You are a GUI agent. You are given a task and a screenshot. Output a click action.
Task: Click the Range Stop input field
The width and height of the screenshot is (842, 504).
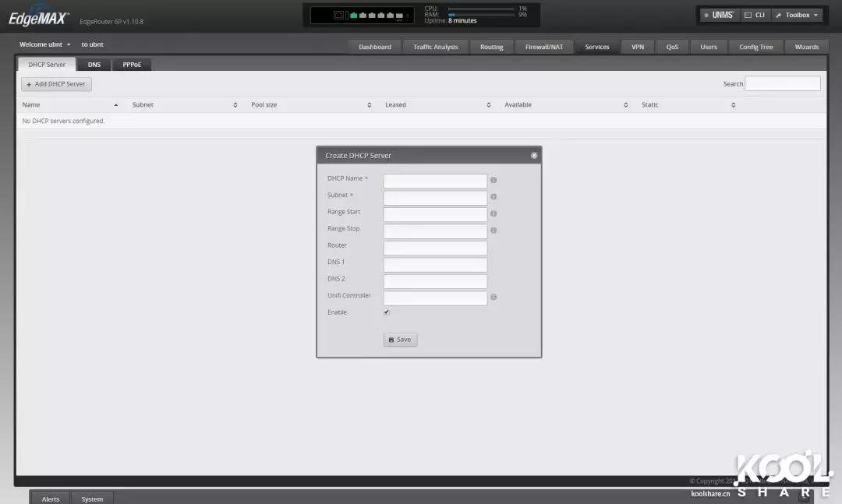pyautogui.click(x=435, y=231)
